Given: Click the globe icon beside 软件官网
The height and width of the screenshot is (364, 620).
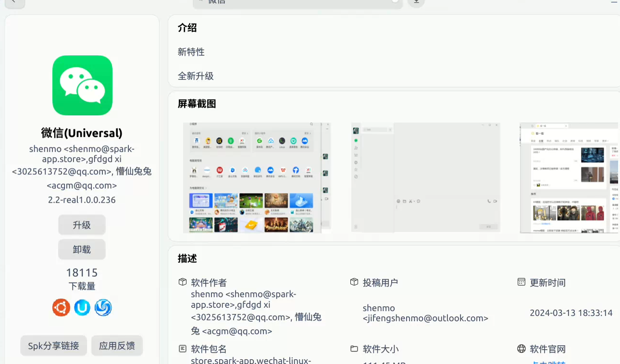Looking at the screenshot, I should coord(521,349).
